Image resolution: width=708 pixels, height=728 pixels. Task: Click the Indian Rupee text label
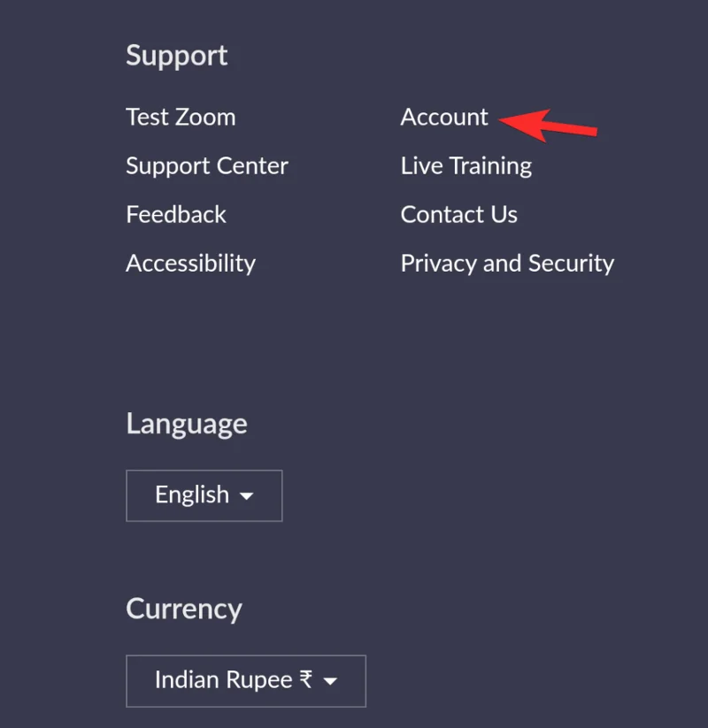(x=223, y=679)
